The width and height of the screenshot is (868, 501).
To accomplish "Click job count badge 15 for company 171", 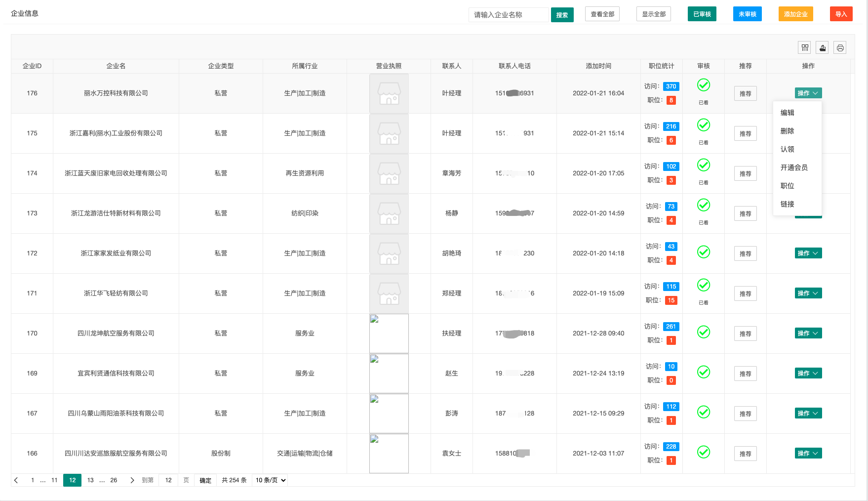I will [671, 300].
